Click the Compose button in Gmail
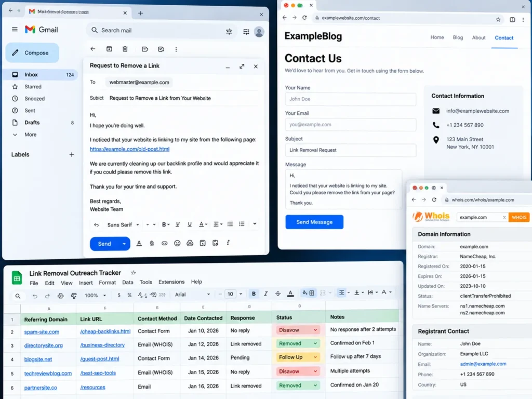Screen dimensions: 532x399 (32, 52)
